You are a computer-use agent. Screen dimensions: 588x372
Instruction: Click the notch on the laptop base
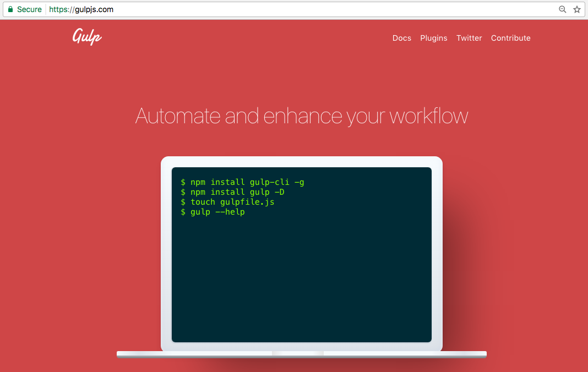[297, 353]
